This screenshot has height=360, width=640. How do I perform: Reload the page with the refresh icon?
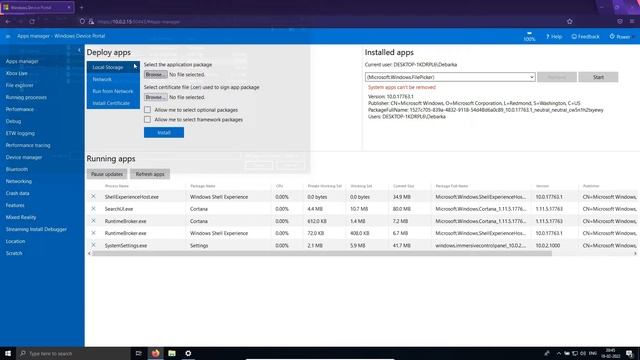(x=32, y=21)
